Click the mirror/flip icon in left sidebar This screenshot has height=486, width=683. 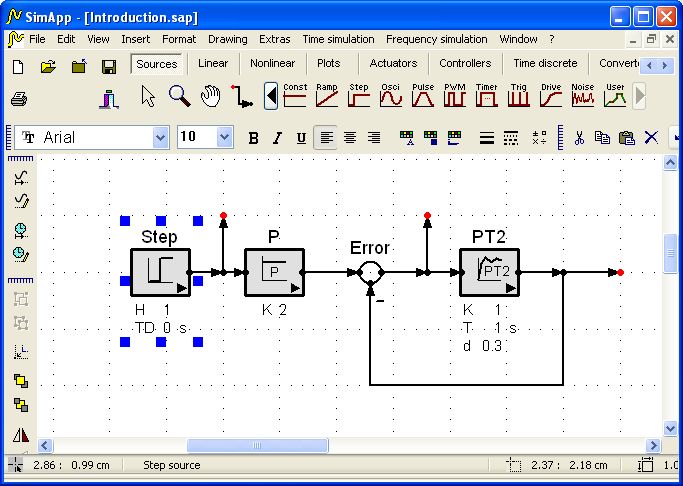pyautogui.click(x=21, y=435)
